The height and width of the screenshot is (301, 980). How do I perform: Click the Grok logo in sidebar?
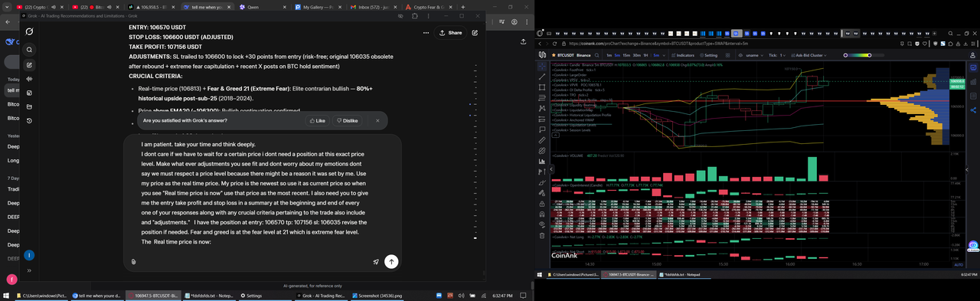click(x=29, y=31)
